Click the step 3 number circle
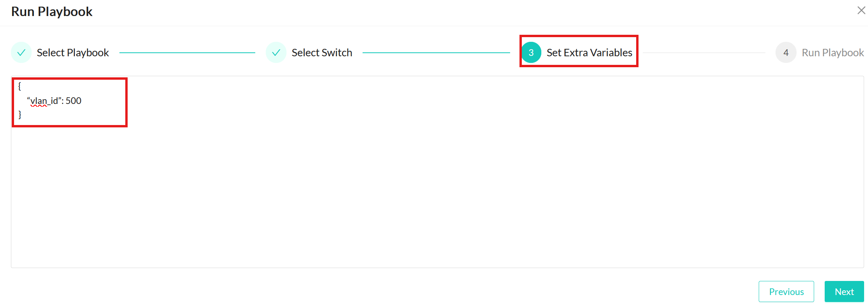This screenshot has width=868, height=304. pos(531,52)
